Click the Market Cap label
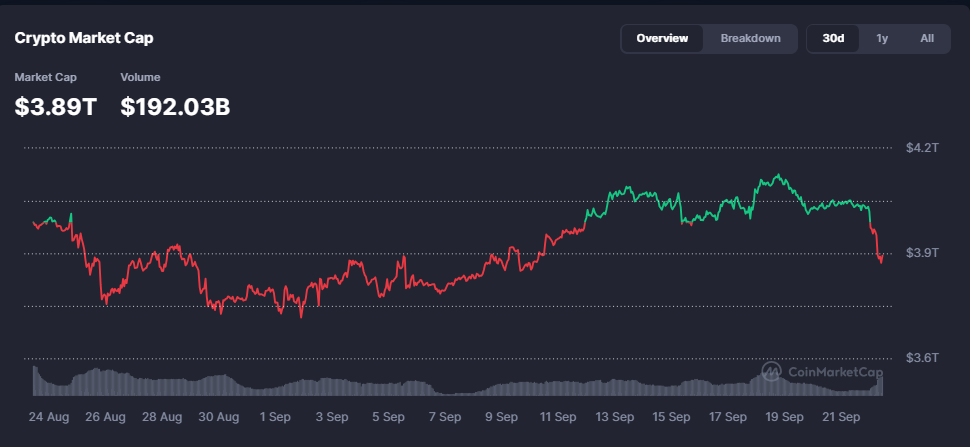This screenshot has height=447, width=970. point(45,77)
